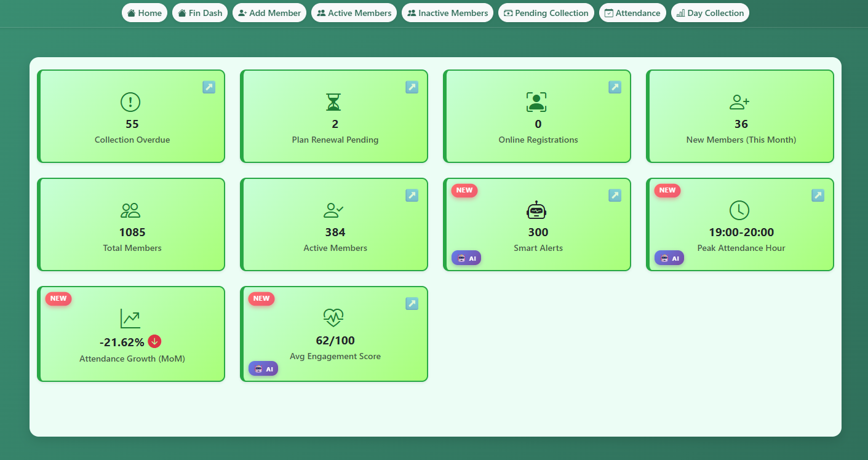Open the Pending Collection page
The width and height of the screenshot is (868, 460).
[546, 12]
